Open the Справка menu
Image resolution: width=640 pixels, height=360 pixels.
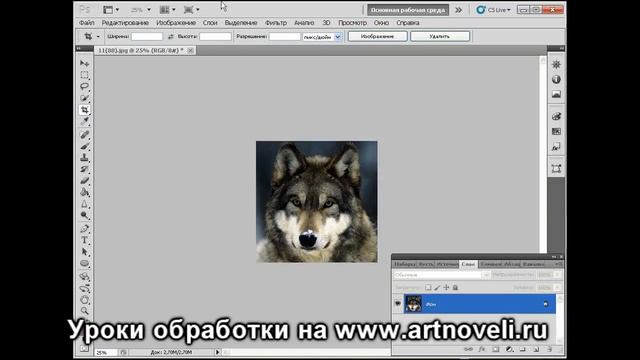point(408,23)
